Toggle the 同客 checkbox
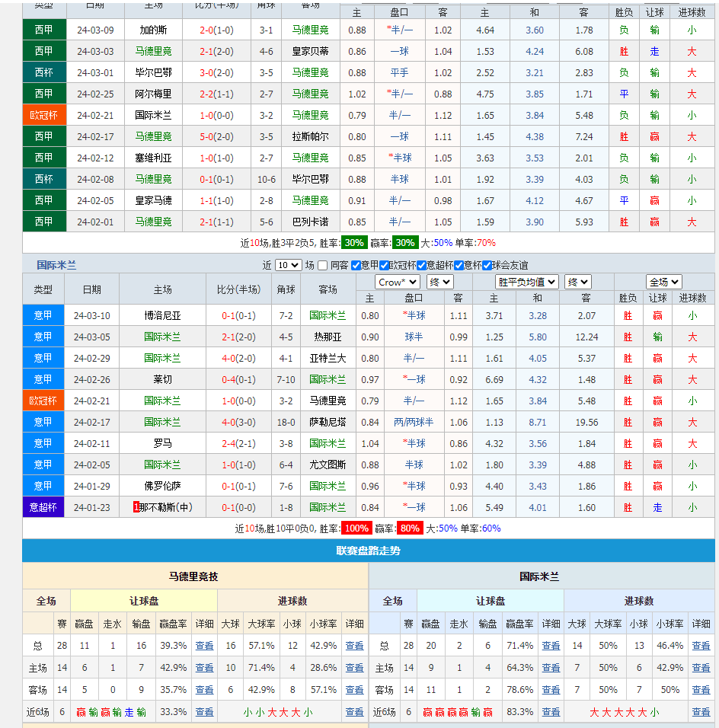The height and width of the screenshot is (728, 719). (x=323, y=266)
